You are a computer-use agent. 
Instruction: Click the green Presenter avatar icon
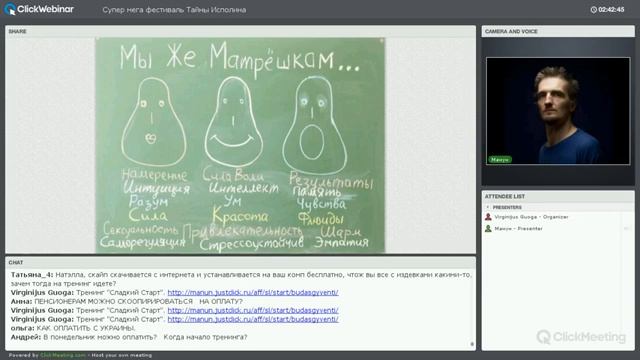[x=488, y=229]
